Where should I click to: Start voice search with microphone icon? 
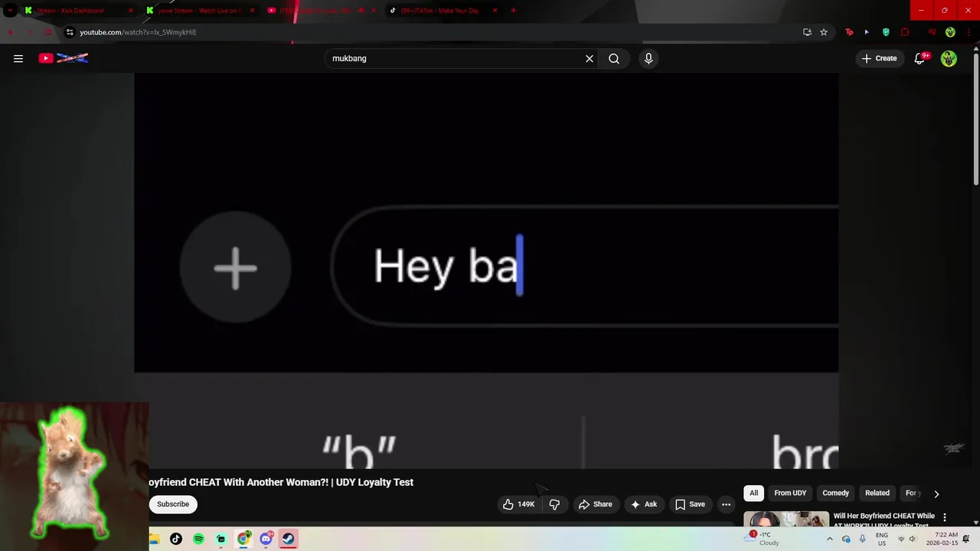(648, 58)
